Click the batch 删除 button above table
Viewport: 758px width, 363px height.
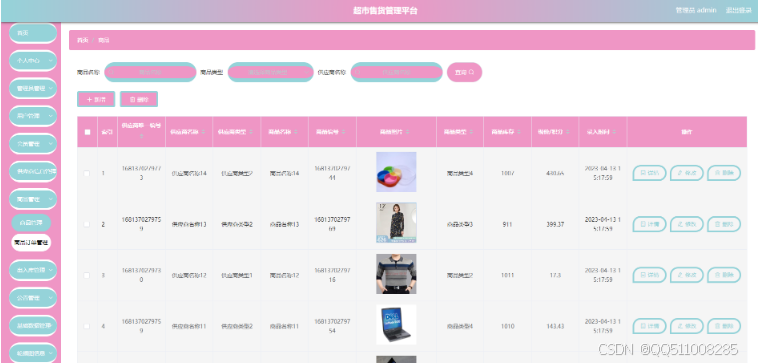pos(139,99)
